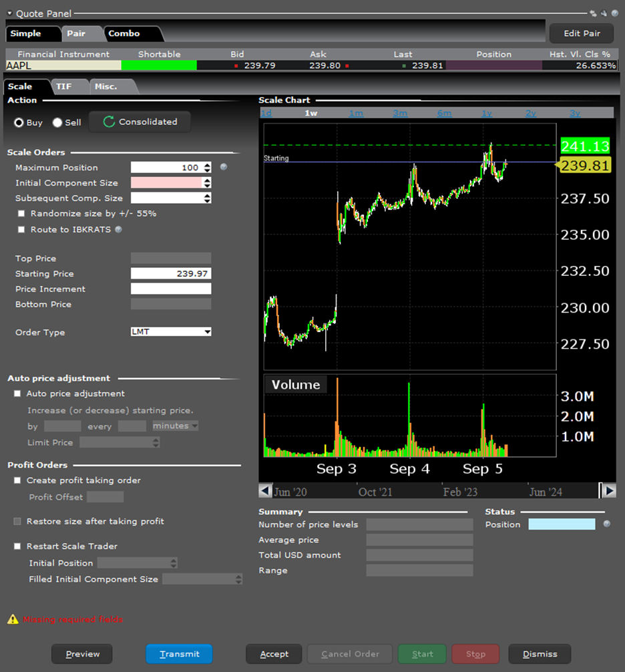The image size is (625, 672).
Task: Check the Create profit taking order box
Action: coord(17,480)
